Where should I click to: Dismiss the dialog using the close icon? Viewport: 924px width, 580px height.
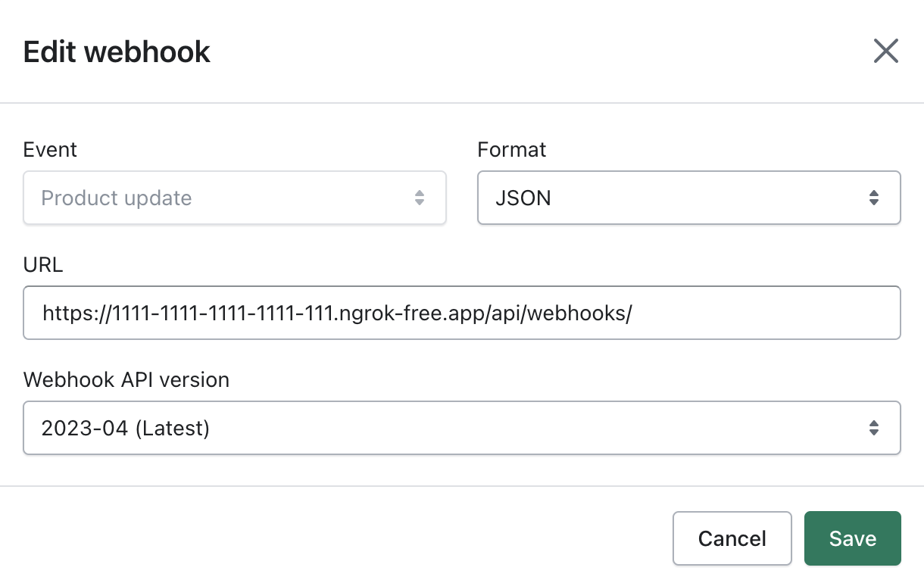click(x=885, y=51)
